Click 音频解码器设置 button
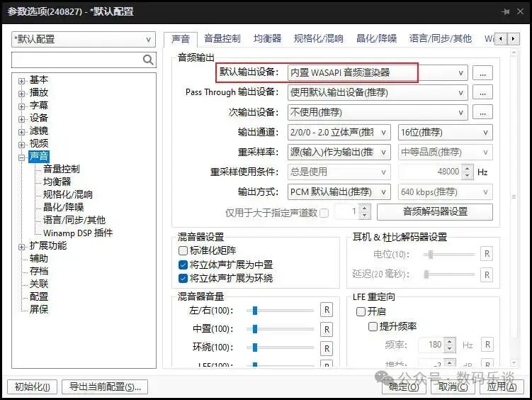This screenshot has height=400, width=532. point(435,212)
